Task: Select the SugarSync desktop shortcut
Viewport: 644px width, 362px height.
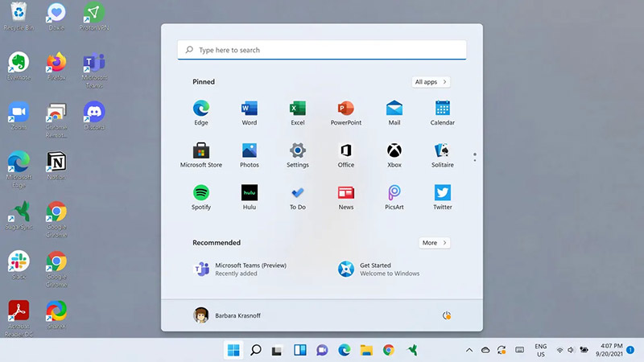Action: point(19,215)
